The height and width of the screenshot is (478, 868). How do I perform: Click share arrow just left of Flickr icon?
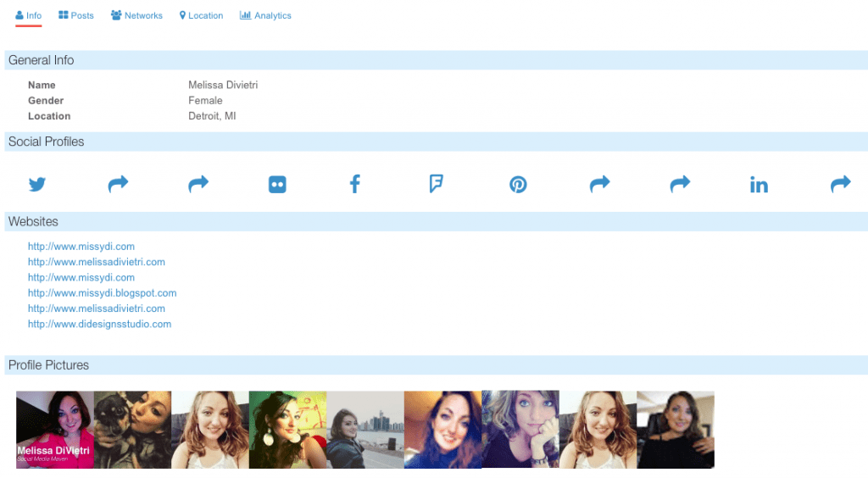[198, 184]
